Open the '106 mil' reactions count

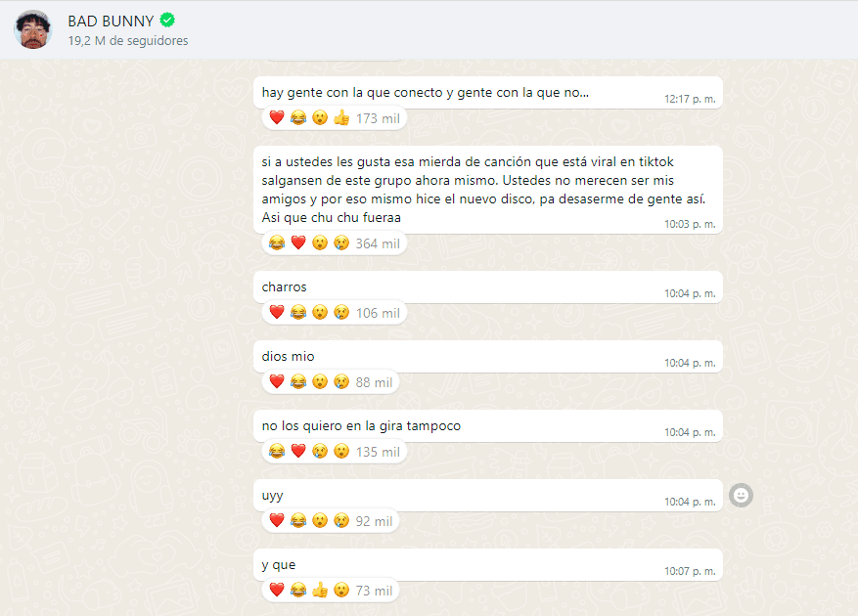378,313
